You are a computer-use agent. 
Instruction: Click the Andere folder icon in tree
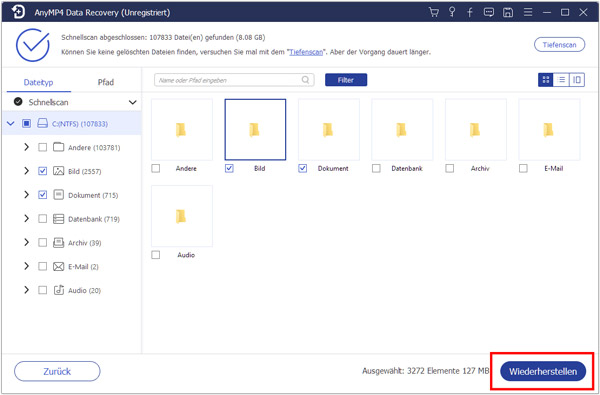coord(58,147)
